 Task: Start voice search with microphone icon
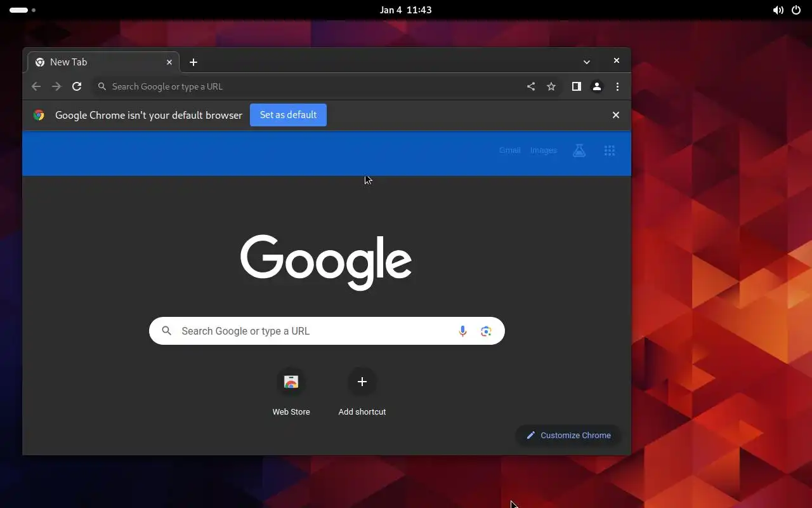pos(462,331)
